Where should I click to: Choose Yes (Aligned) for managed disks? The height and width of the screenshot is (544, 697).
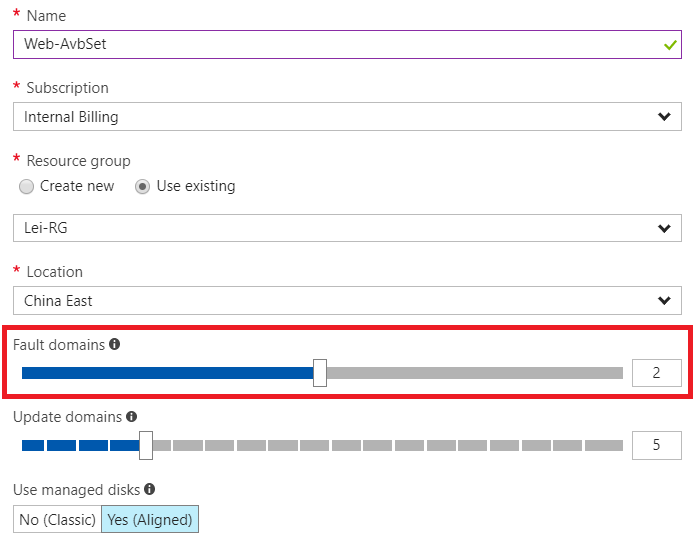pos(150,519)
